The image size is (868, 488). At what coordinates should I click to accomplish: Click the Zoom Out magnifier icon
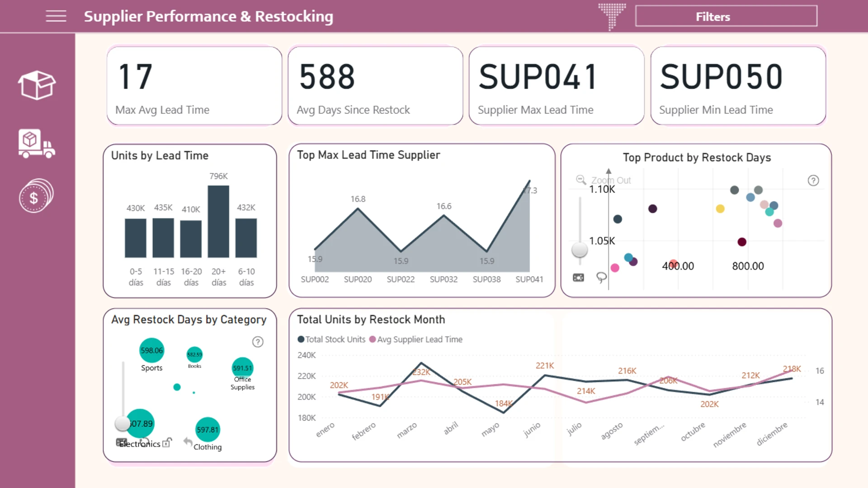point(581,180)
